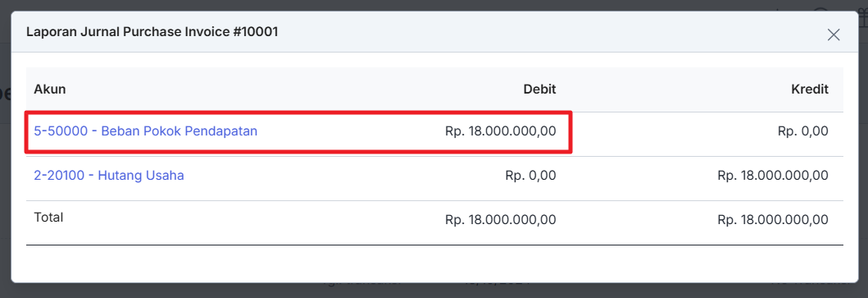
Task: Open account 5-50000 Beban Pokok Pendapatan
Action: tap(146, 131)
